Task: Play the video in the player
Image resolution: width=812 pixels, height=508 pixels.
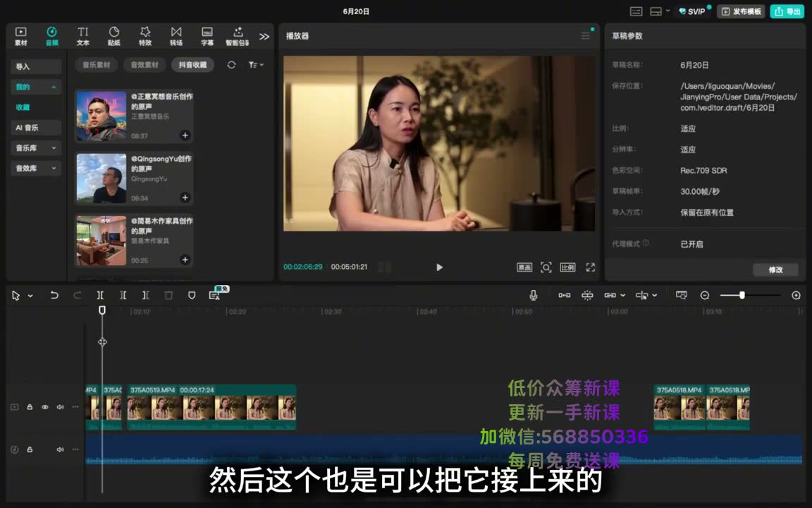Action: (439, 267)
